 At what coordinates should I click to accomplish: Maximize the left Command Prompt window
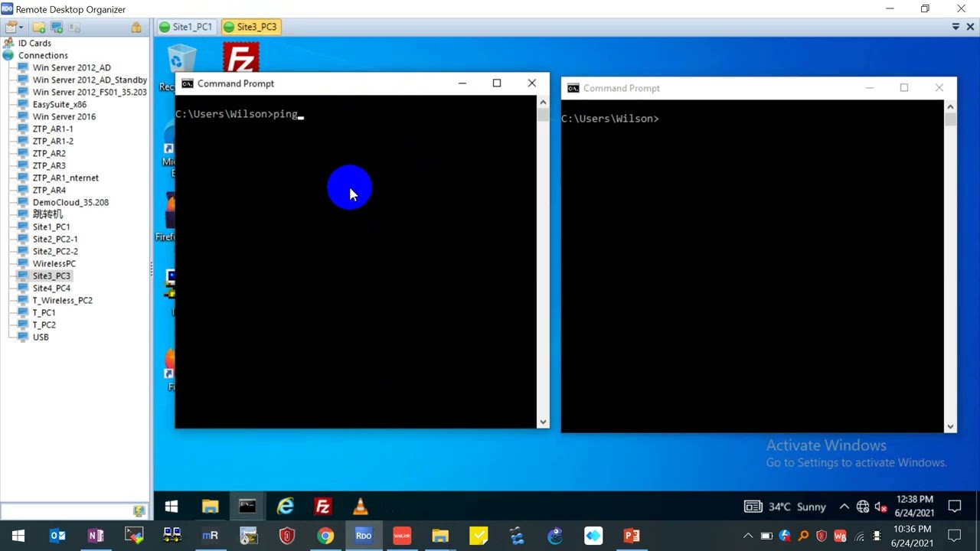pyautogui.click(x=497, y=83)
